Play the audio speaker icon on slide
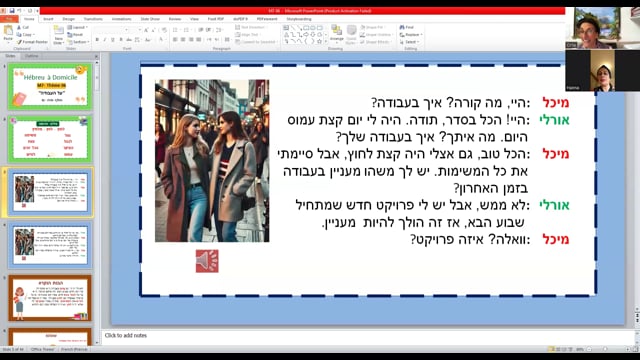 207,261
